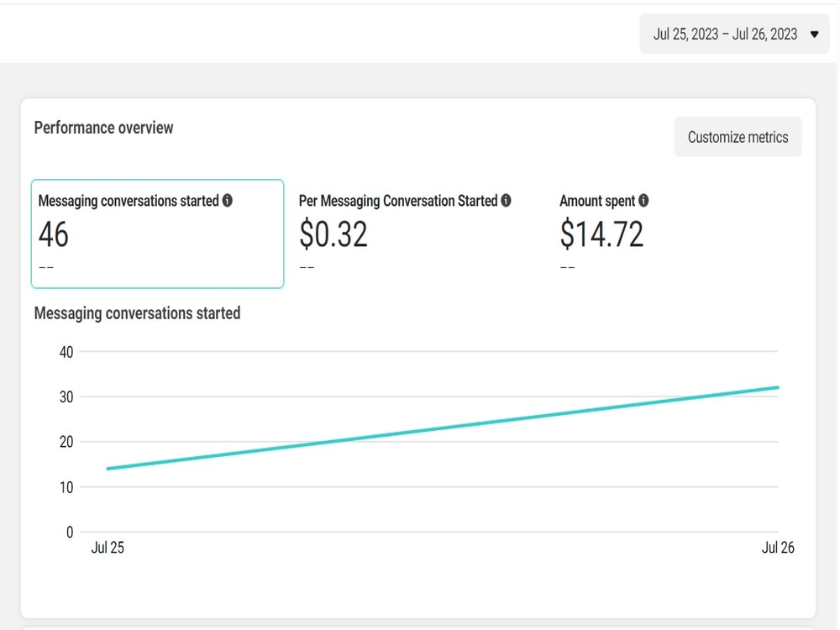Open Customize metrics
Screen dimensions: 840x630
tap(737, 136)
